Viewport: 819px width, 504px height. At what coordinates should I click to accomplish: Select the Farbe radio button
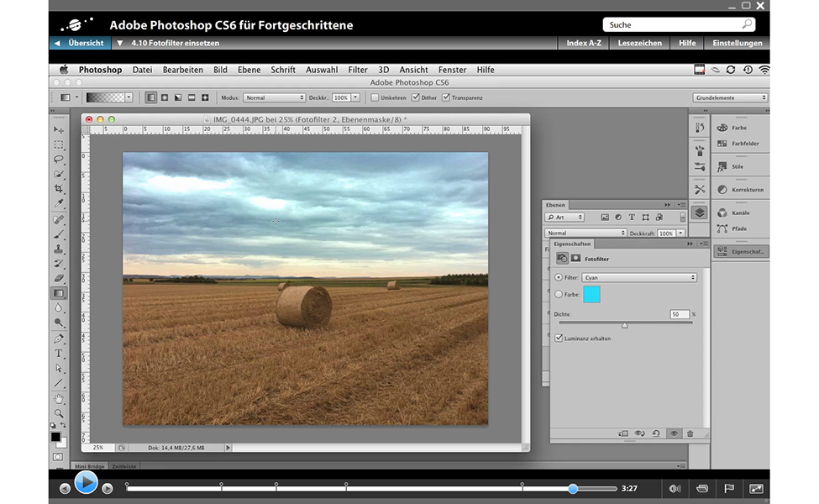559,294
